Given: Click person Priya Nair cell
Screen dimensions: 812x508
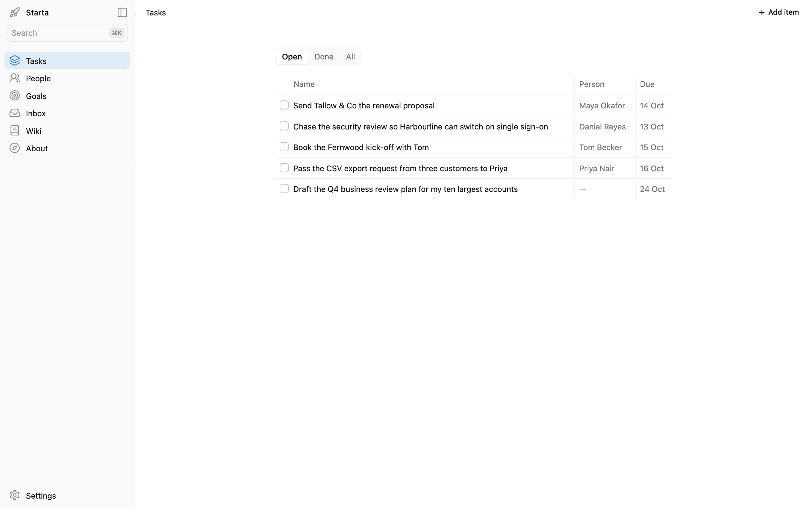Looking at the screenshot, I should coord(597,168).
